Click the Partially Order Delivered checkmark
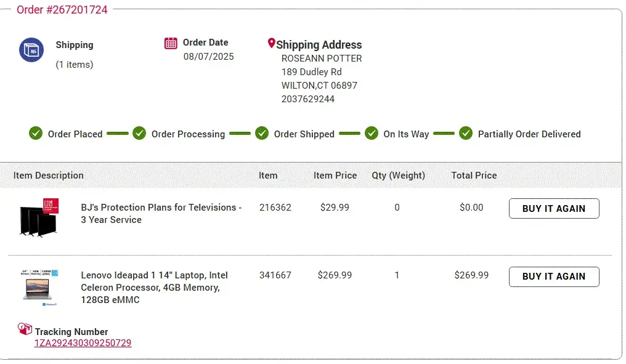Image resolution: width=626 pixels, height=364 pixels. [x=466, y=133]
